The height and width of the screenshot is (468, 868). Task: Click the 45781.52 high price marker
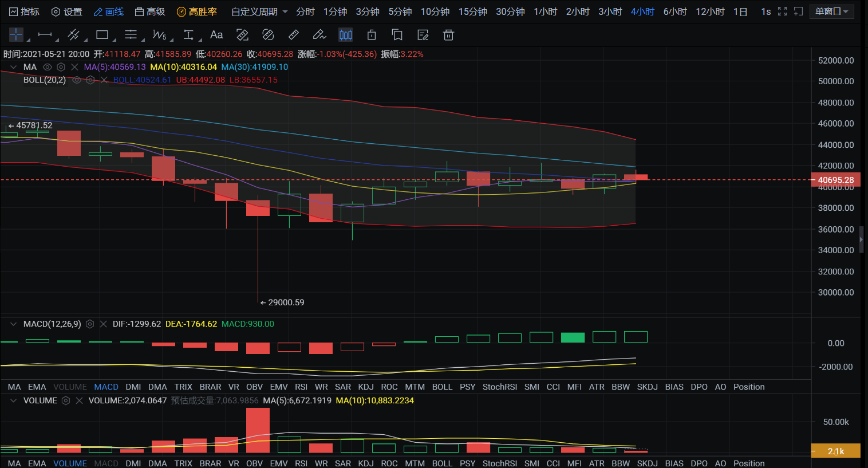tap(30, 125)
